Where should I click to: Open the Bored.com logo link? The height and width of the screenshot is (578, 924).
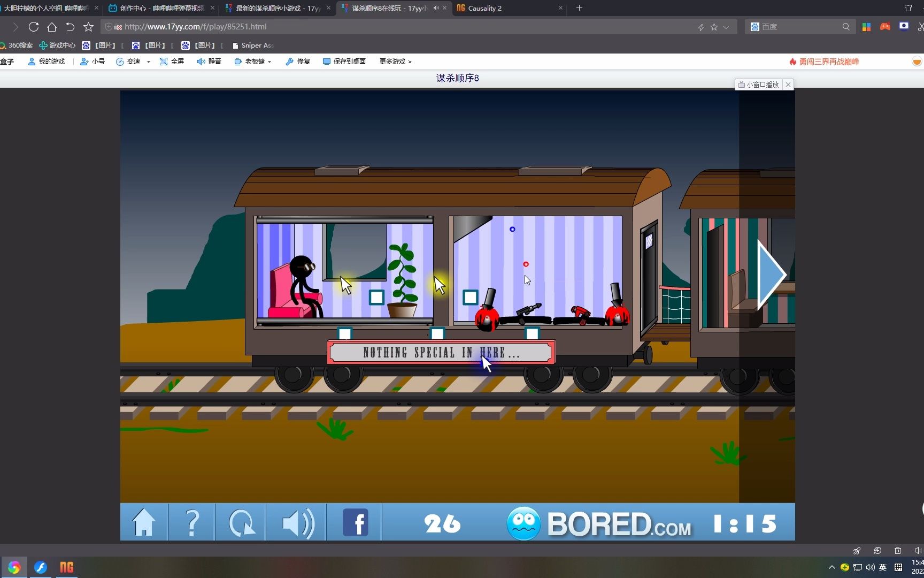[599, 523]
